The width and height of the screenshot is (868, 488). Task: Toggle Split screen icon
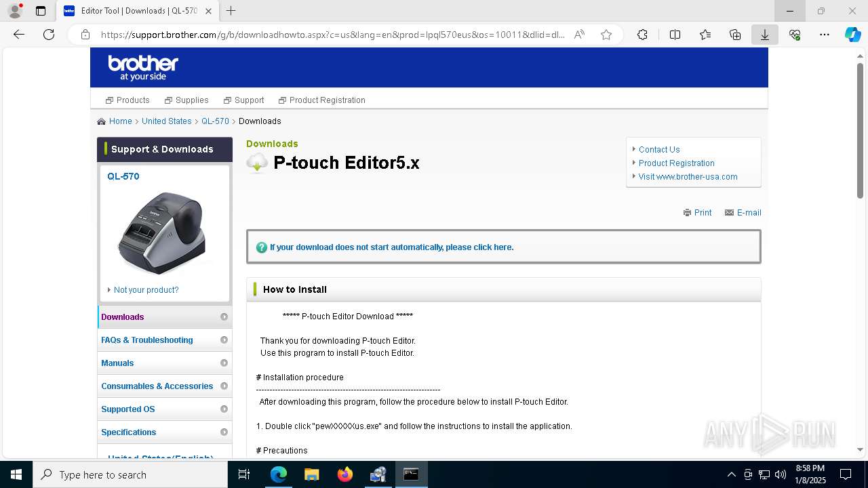point(675,35)
